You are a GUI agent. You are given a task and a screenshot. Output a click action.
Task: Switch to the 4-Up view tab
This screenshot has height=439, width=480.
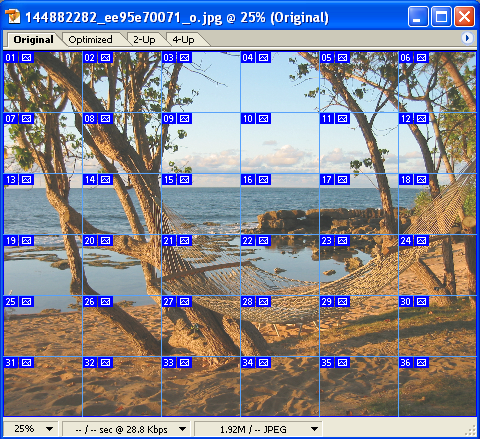coord(183,40)
